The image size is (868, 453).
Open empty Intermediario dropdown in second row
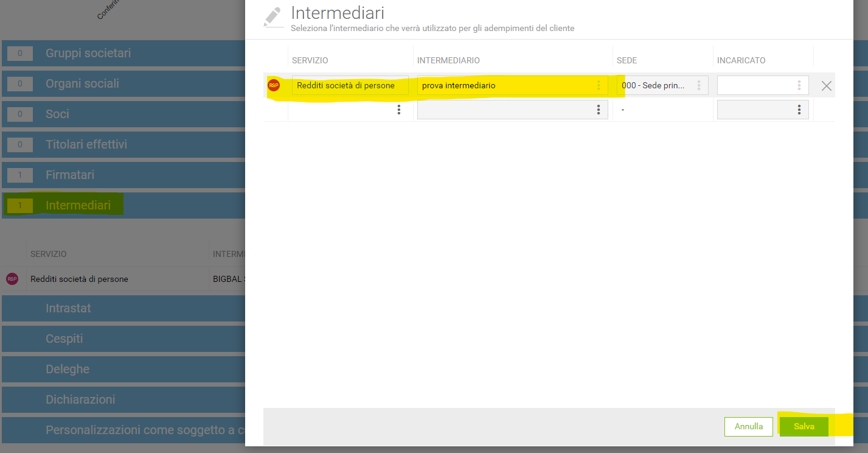pos(599,110)
